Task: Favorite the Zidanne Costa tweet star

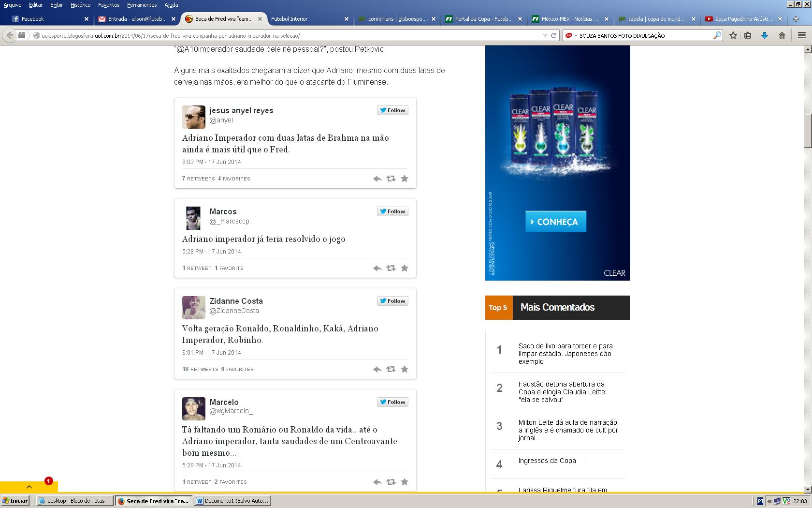Action: pyautogui.click(x=405, y=369)
